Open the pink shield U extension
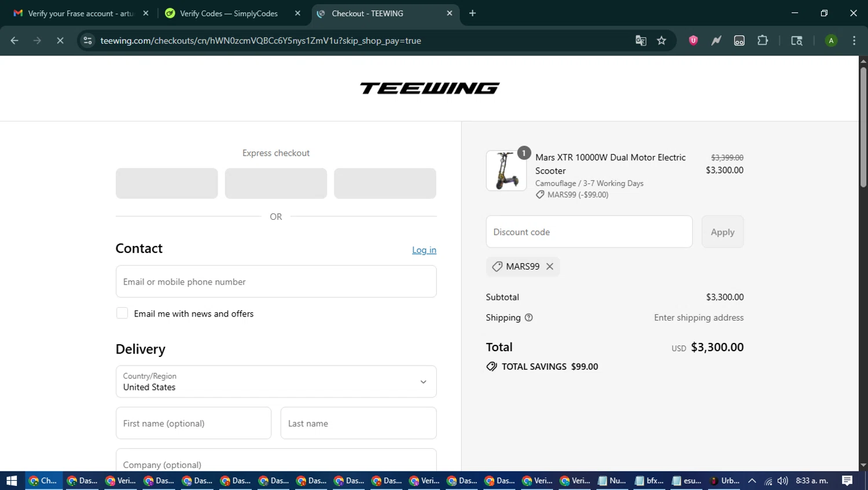This screenshot has height=490, width=868. [x=693, y=40]
